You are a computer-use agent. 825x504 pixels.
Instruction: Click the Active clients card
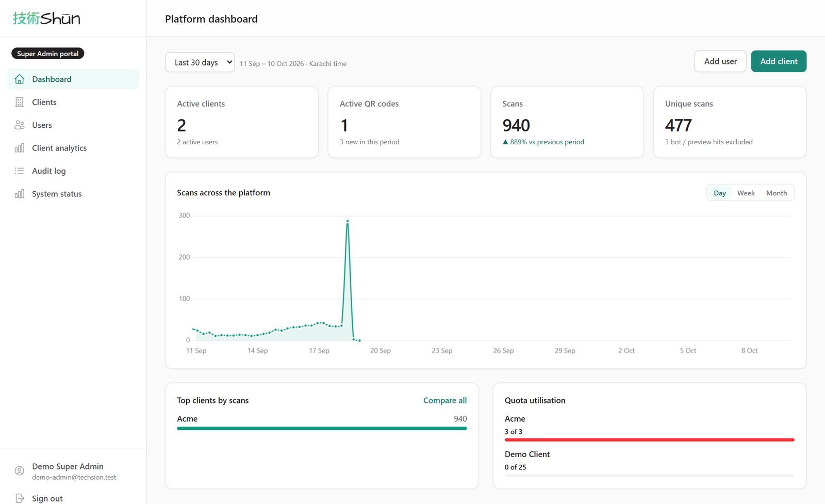pyautogui.click(x=242, y=122)
